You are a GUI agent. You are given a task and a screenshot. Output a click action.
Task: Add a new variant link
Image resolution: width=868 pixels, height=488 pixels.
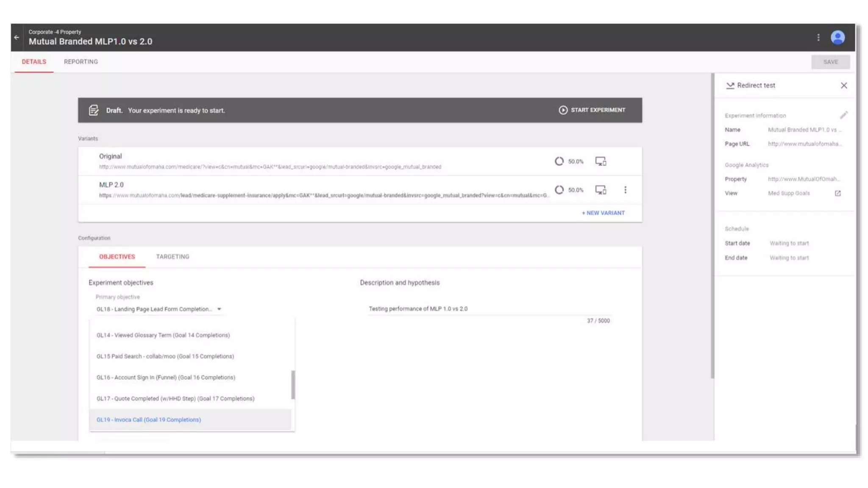click(603, 213)
